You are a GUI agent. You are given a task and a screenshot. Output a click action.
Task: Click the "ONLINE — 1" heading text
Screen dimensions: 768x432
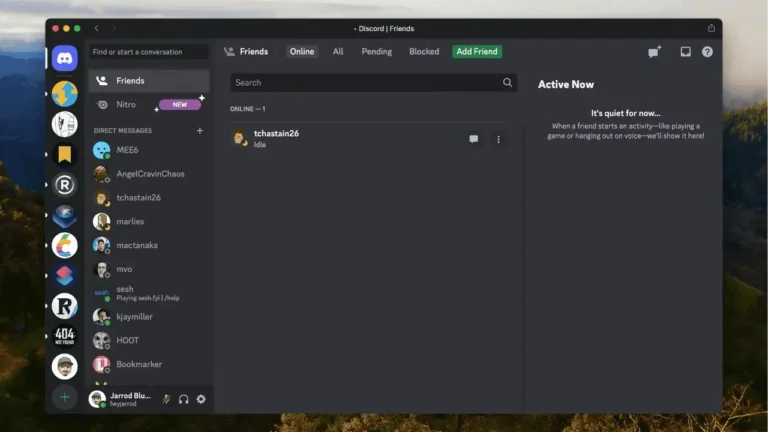(x=248, y=109)
